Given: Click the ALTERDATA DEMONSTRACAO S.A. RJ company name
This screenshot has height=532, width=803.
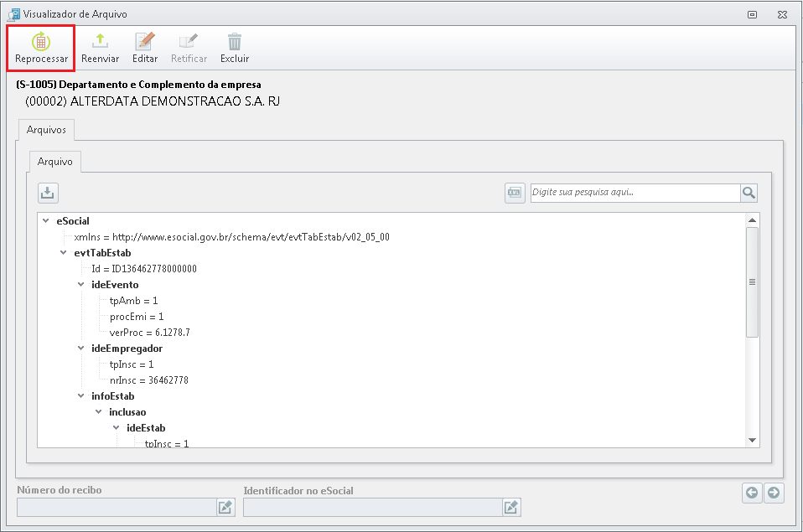Looking at the screenshot, I should click(x=152, y=101).
